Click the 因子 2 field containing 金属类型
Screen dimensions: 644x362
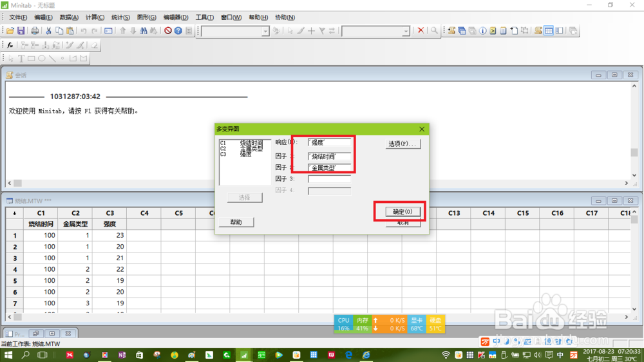[x=329, y=167]
